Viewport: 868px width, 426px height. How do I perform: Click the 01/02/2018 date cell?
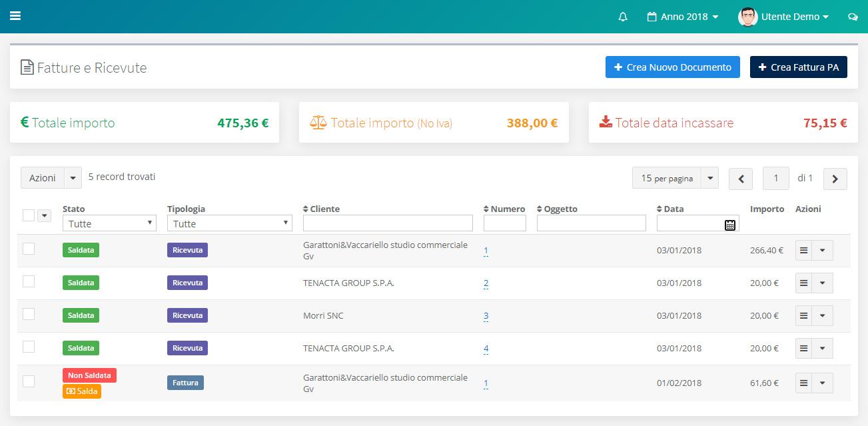[x=679, y=383]
